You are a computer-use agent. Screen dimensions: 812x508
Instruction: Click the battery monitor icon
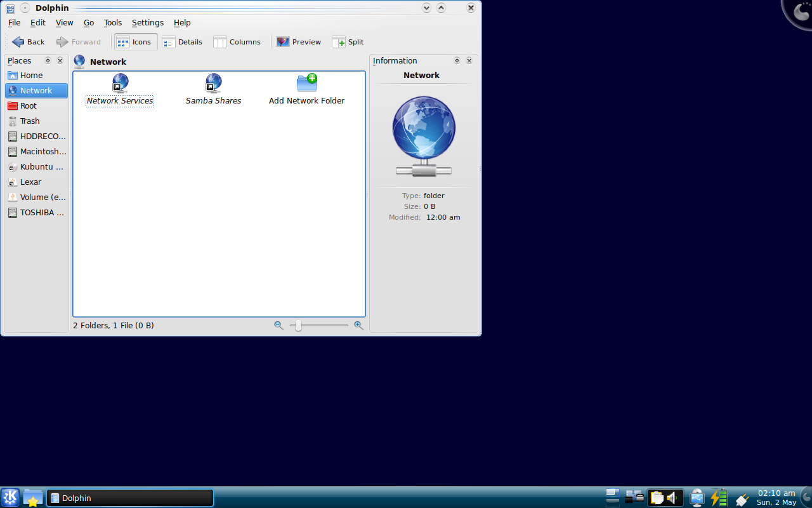pyautogui.click(x=719, y=498)
